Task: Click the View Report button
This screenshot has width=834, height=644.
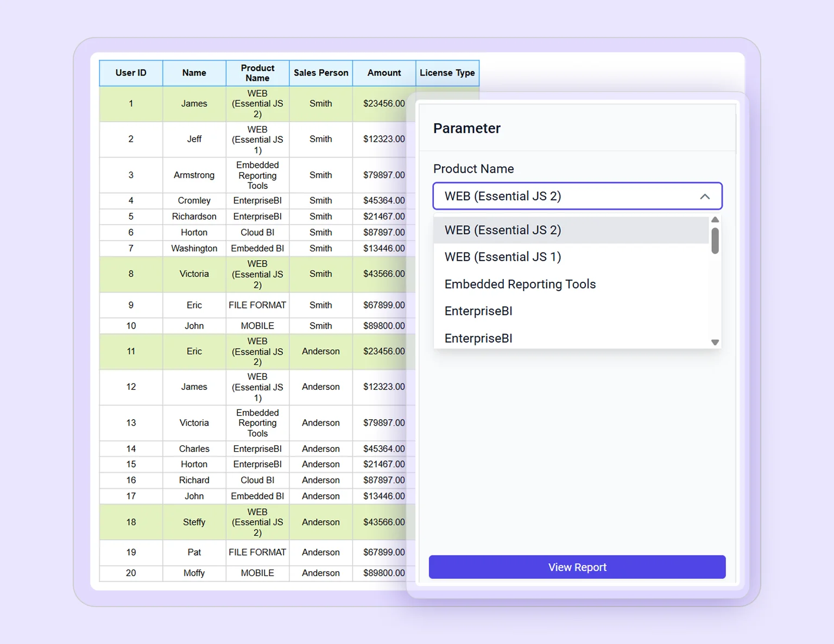Action: click(x=577, y=567)
